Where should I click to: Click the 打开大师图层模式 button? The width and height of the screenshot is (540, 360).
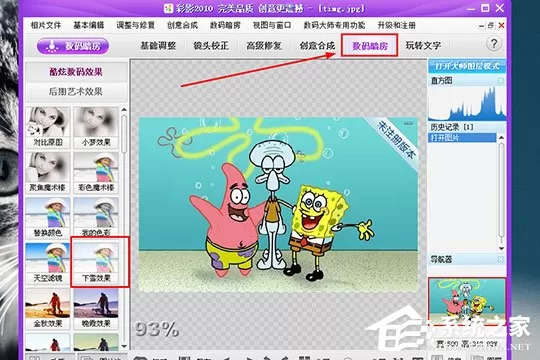coord(467,66)
